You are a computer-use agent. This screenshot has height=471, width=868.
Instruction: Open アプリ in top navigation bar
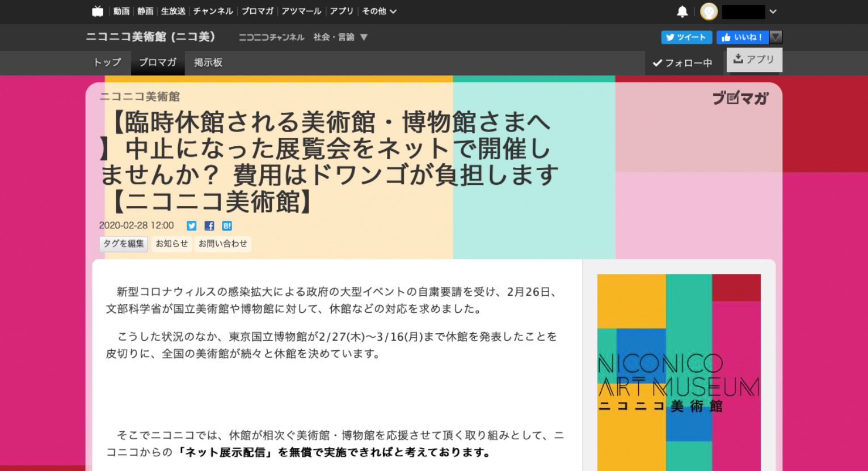[x=342, y=11]
